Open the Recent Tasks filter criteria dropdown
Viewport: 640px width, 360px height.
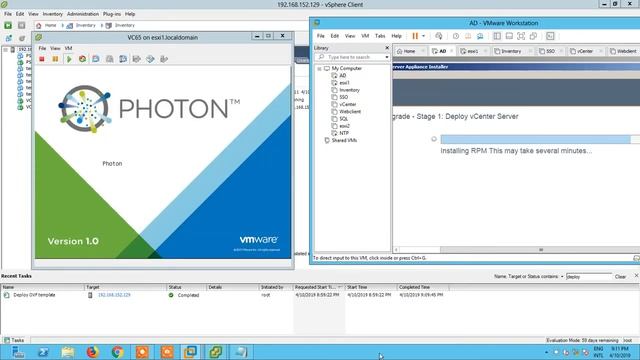coord(562,276)
